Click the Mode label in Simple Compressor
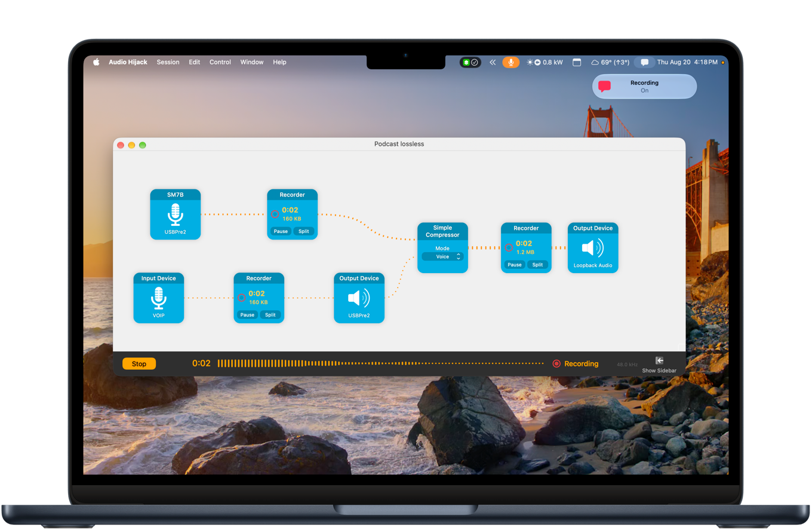The height and width of the screenshot is (530, 812). tap(442, 248)
